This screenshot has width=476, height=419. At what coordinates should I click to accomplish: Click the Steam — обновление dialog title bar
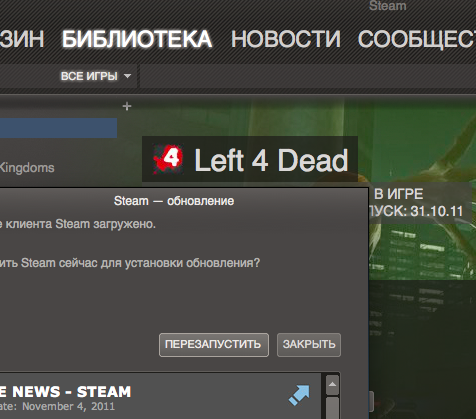[174, 201]
